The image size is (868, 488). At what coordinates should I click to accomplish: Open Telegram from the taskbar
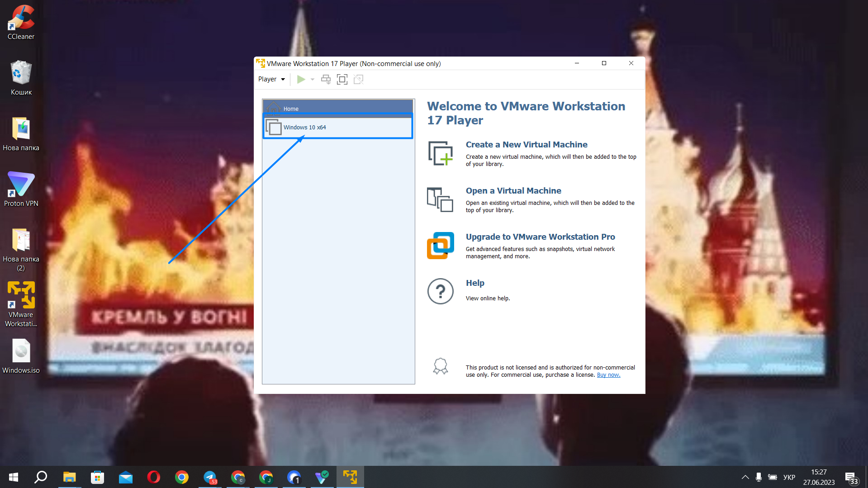point(210,477)
